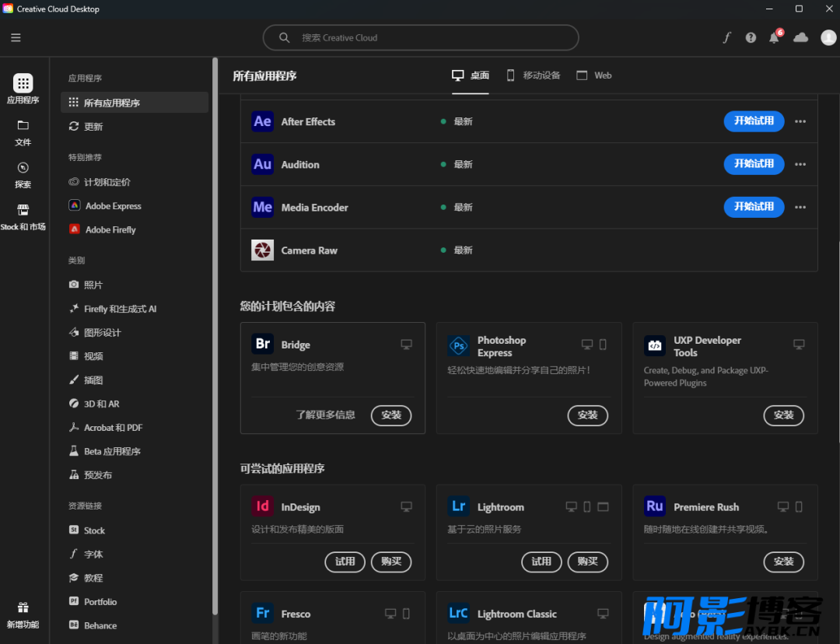
Task: Open the hamburger menu at top left
Action: (16, 37)
